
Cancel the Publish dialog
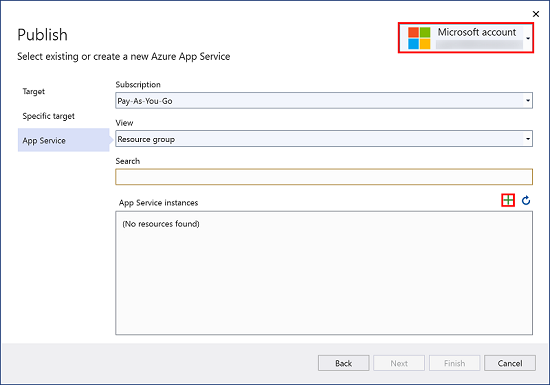click(510, 363)
